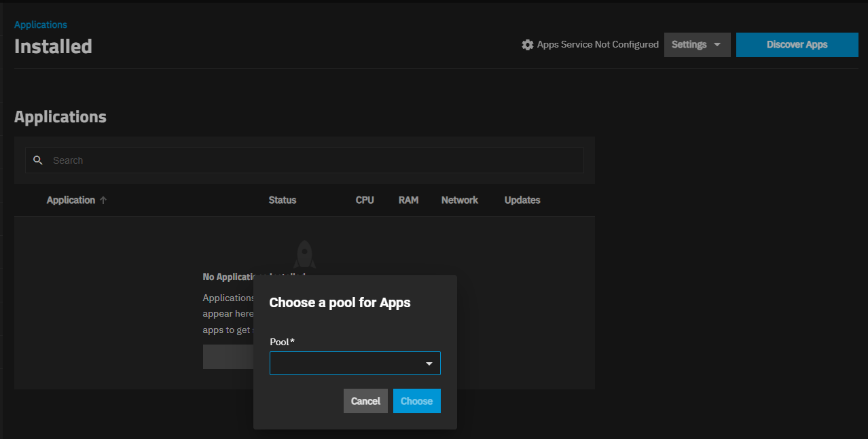Go to Applications breadcrumb link
This screenshot has width=868, height=439.
[41, 24]
